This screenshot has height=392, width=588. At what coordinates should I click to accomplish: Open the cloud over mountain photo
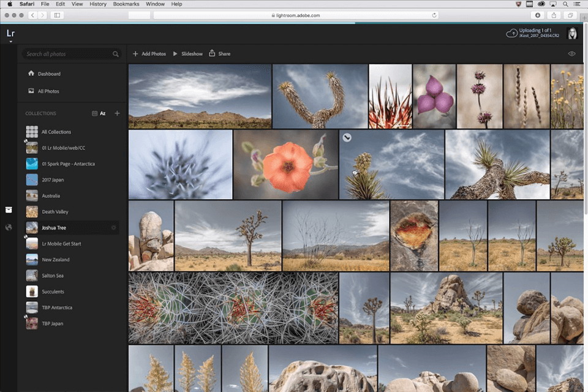tap(200, 96)
